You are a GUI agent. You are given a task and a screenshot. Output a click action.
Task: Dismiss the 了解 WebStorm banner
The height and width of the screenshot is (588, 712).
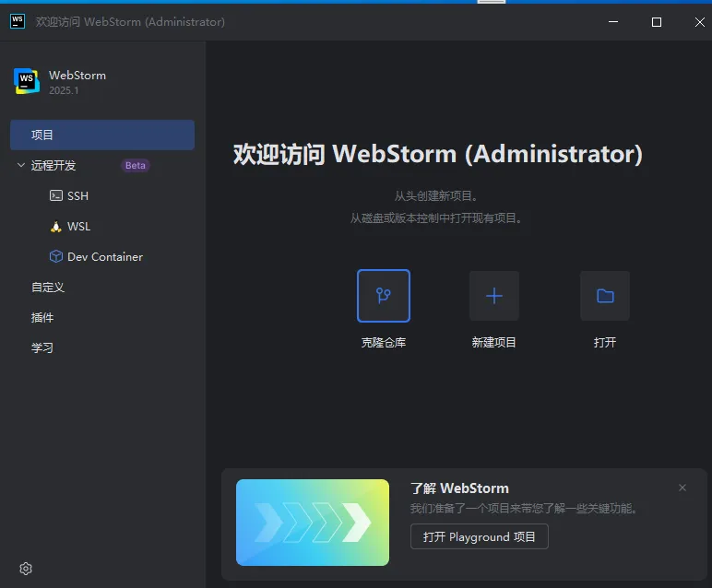(682, 488)
